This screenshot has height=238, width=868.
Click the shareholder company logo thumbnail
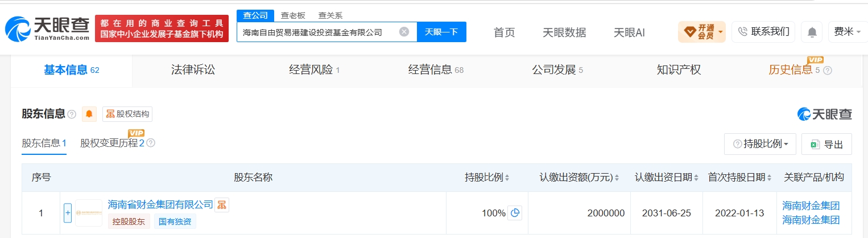[x=89, y=213]
